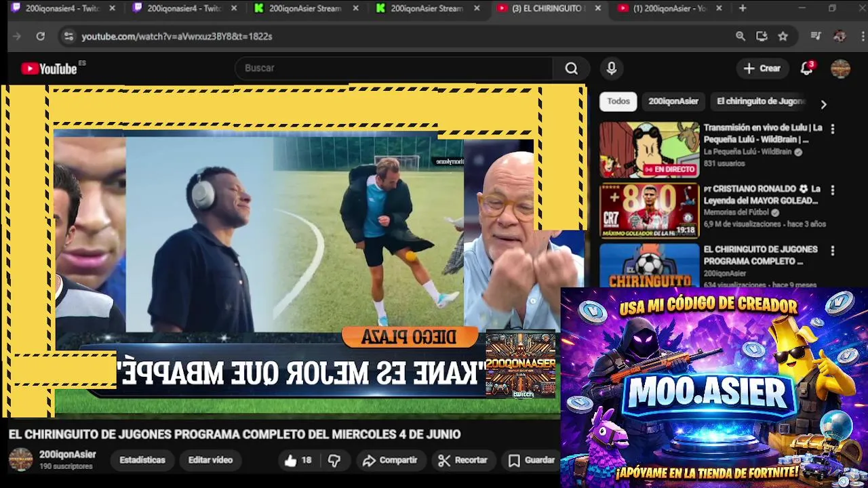Image resolution: width=868 pixels, height=488 pixels.
Task: Go forward with the browser arrow
Action: click(17, 37)
